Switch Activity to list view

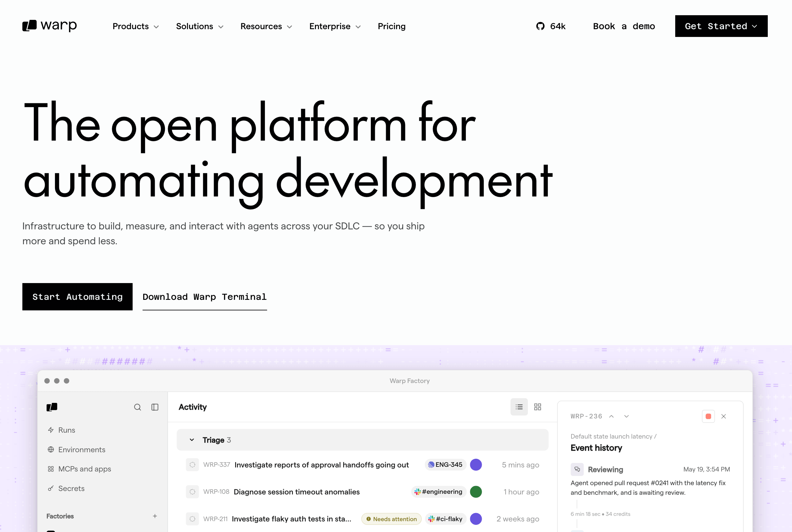point(519,407)
